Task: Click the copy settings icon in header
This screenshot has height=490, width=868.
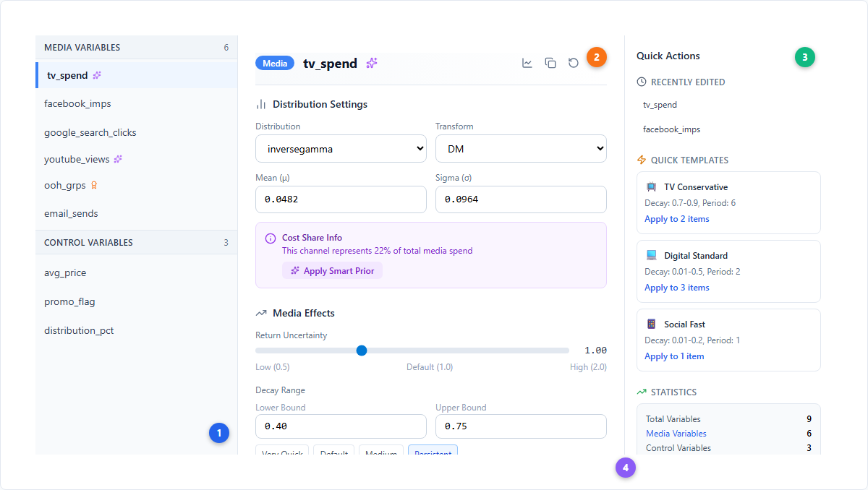Action: click(550, 63)
